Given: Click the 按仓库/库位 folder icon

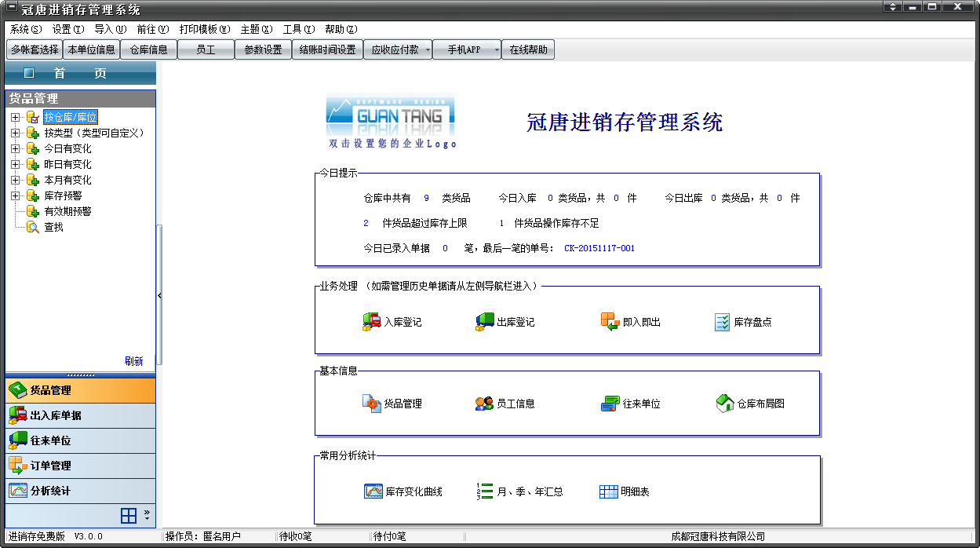Looking at the screenshot, I should [x=32, y=117].
